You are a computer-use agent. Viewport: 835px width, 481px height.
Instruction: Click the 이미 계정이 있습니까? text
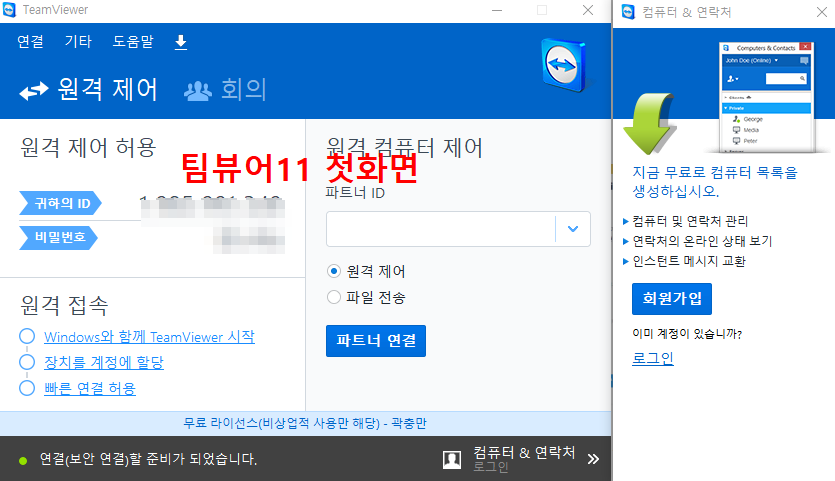point(687,334)
